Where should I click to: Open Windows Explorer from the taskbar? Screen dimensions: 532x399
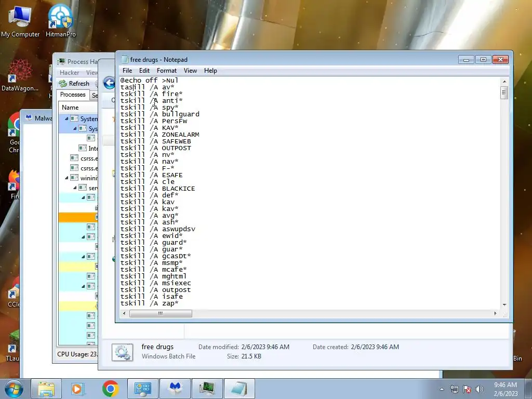point(46,389)
